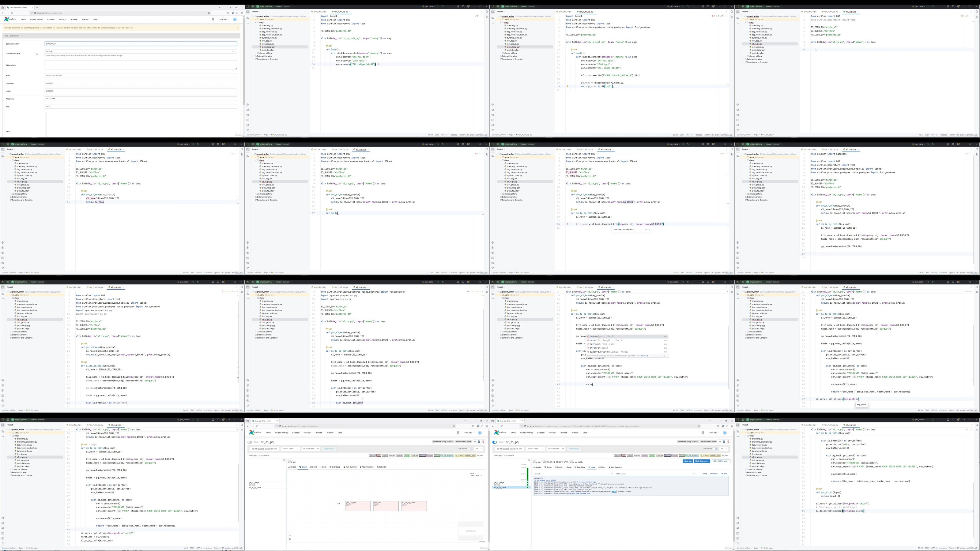The width and height of the screenshot is (980, 551).
Task: Clear the Postgres selection in Connection Type
Action: [x=232, y=51]
